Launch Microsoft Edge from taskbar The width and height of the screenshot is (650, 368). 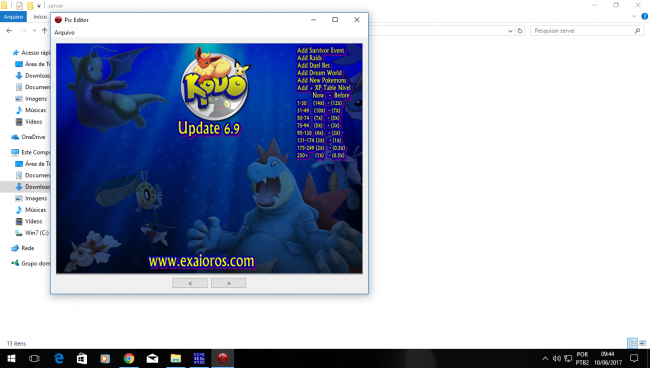(x=58, y=358)
